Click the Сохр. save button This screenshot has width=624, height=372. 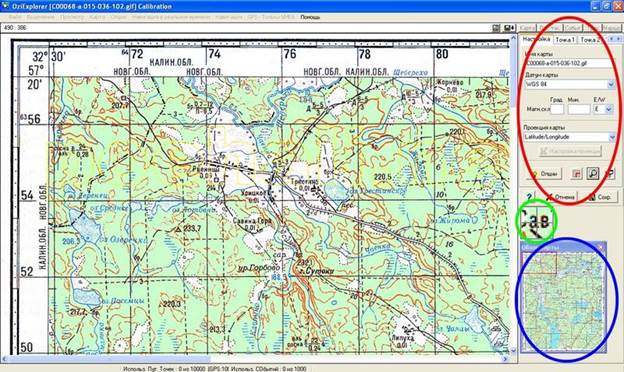click(x=599, y=197)
